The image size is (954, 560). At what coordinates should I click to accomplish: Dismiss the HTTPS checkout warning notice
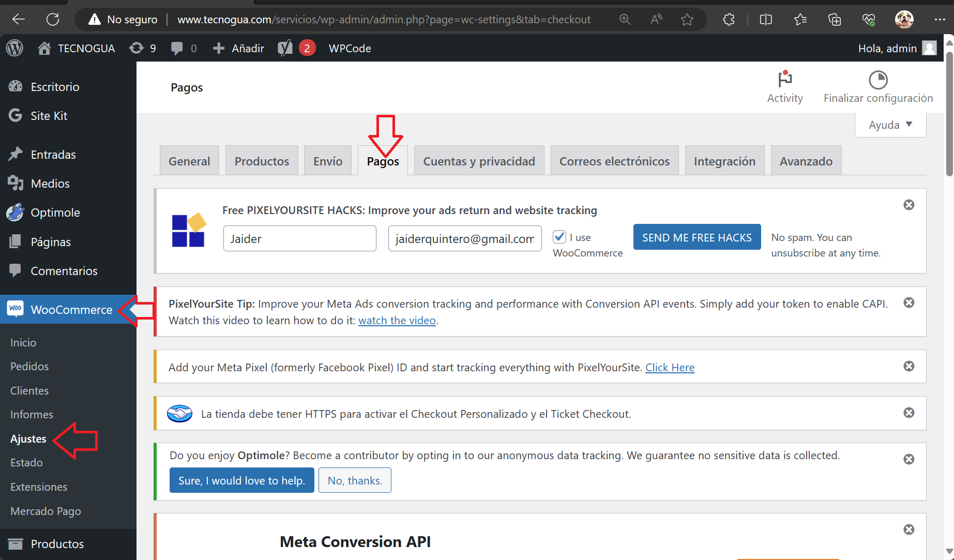909,413
